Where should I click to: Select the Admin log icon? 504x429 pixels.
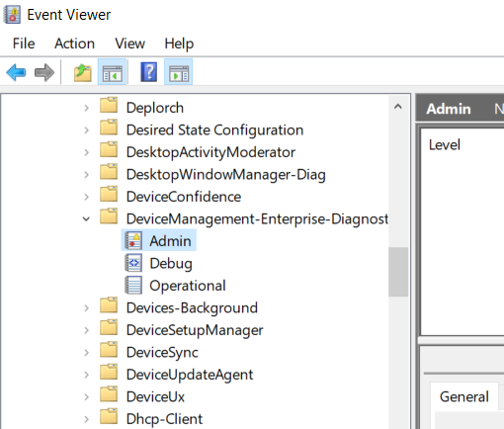(133, 240)
